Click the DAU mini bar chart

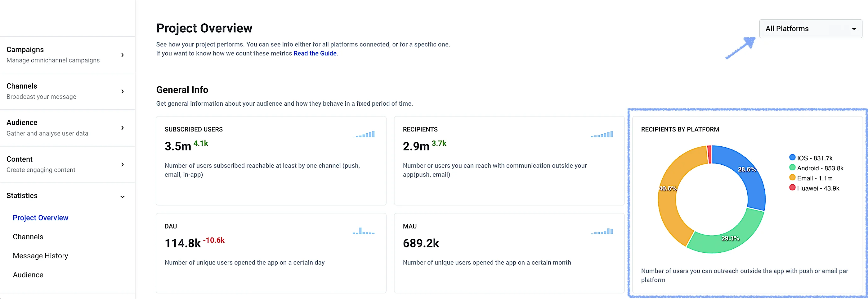pyautogui.click(x=364, y=231)
